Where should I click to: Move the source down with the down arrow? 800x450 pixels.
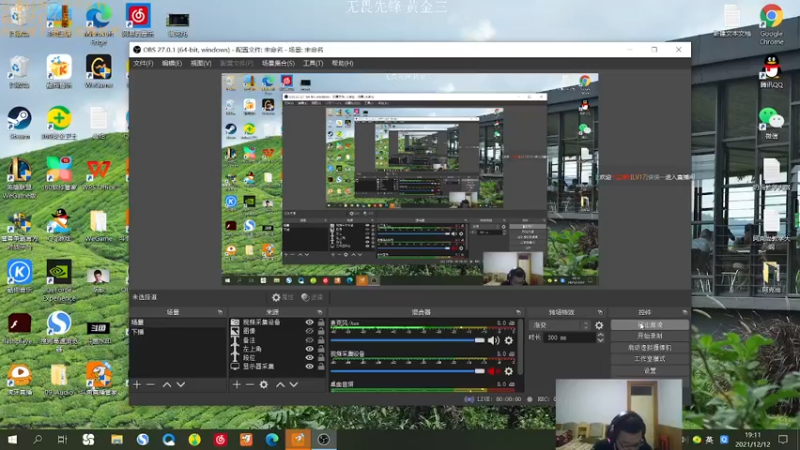[294, 384]
